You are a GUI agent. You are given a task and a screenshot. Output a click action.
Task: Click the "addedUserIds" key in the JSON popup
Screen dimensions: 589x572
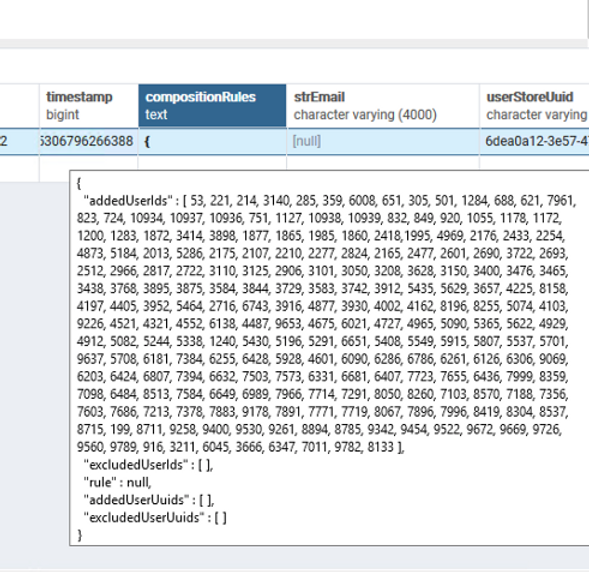coord(128,201)
